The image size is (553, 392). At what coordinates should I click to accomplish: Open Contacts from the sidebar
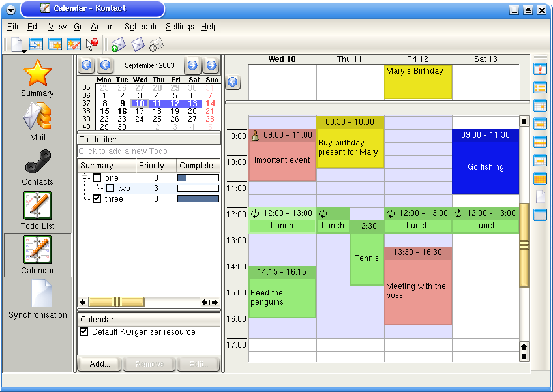(x=37, y=166)
